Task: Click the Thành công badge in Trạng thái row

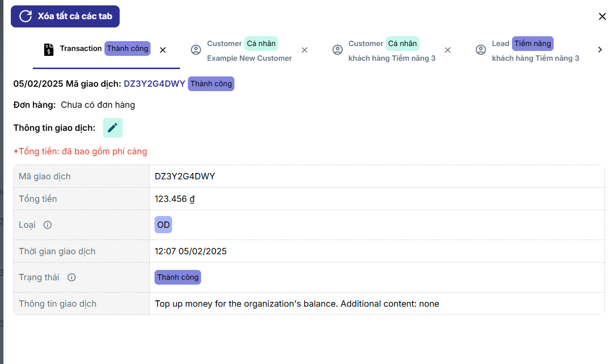Action: [x=178, y=277]
